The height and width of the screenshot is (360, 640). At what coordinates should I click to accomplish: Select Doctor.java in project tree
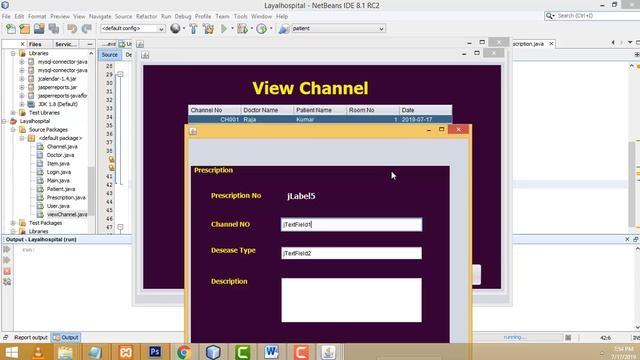coord(60,155)
